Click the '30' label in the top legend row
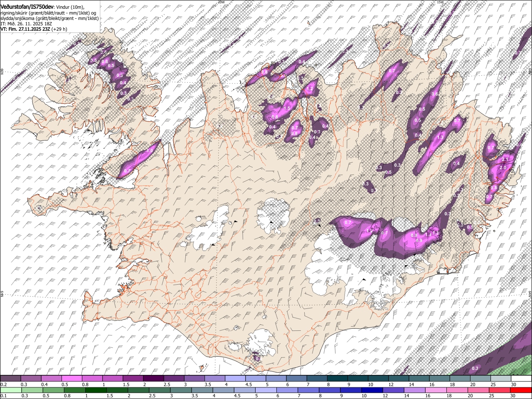The width and height of the screenshot is (532, 399). point(513,384)
